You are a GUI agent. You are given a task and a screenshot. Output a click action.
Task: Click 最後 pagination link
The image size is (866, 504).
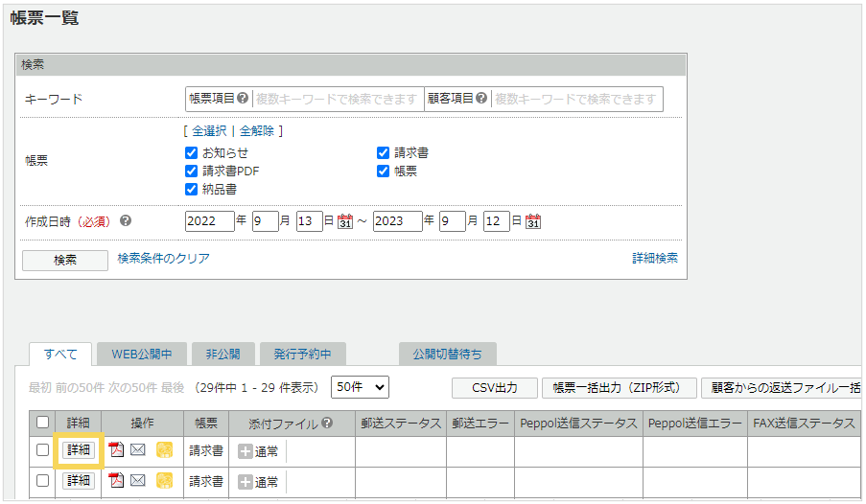pyautogui.click(x=173, y=387)
